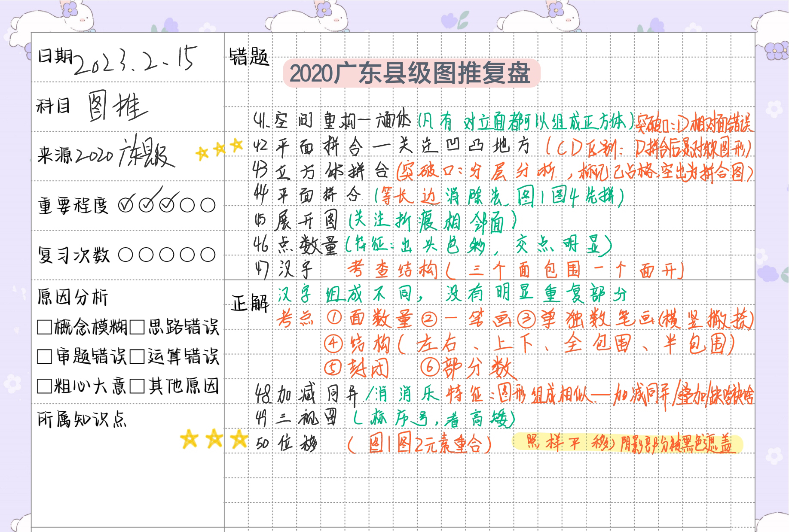Click the red 突破口 相对面错误 remark
Viewport: 789px width, 532px height.
pyautogui.click(x=694, y=123)
